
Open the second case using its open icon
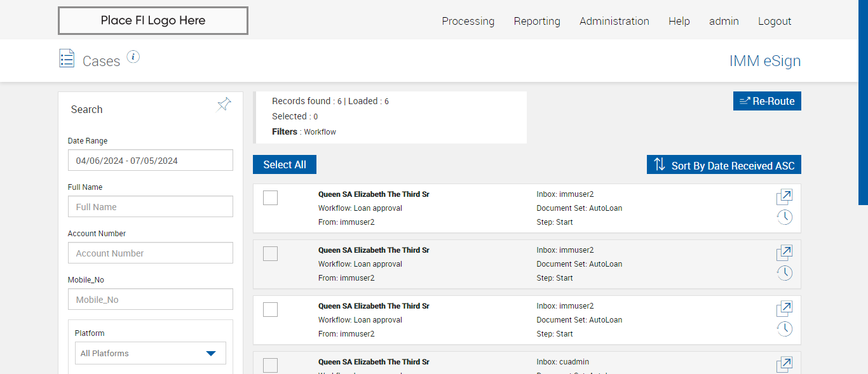point(784,253)
